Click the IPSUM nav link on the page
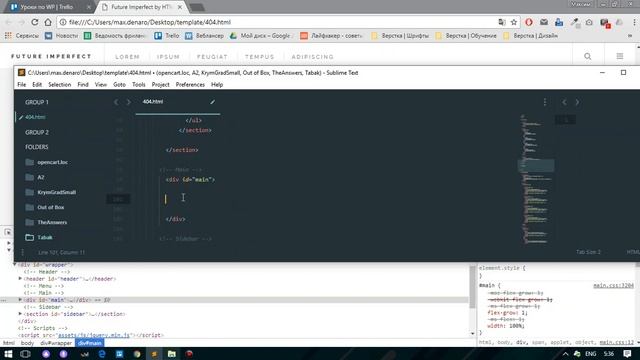Viewport: 640px width, 360px height. tap(168, 57)
